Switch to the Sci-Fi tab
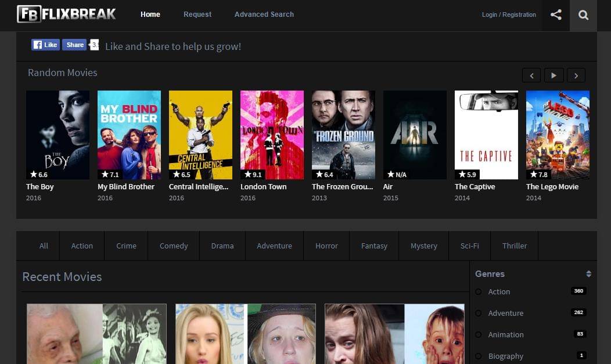Screen dimensions: 611x364 coord(469,246)
